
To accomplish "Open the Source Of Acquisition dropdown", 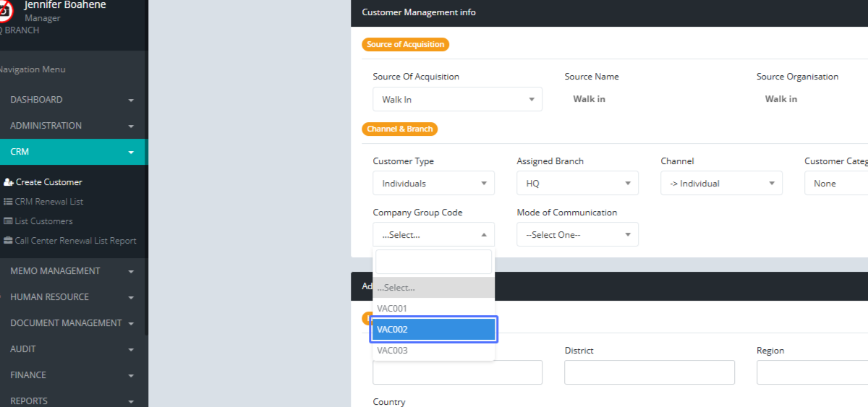I will (x=457, y=99).
